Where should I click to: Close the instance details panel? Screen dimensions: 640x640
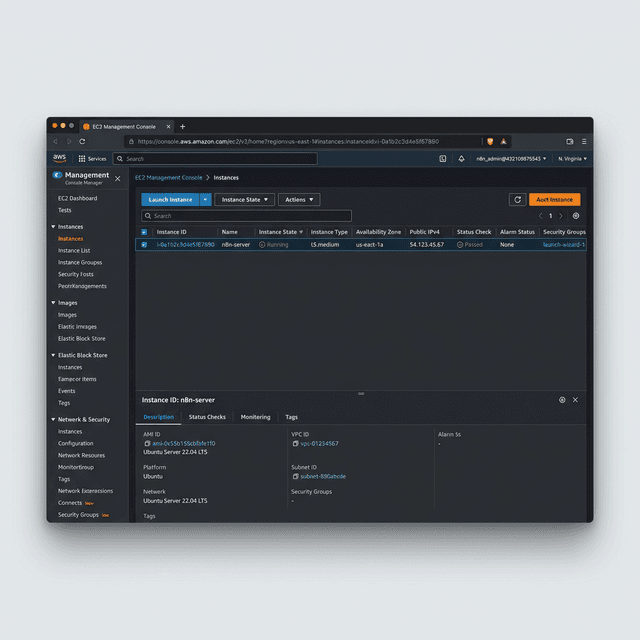575,400
